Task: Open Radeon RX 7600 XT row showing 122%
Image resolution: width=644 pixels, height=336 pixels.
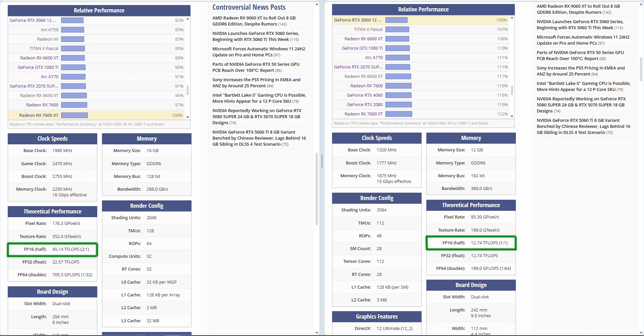Action: click(364, 114)
